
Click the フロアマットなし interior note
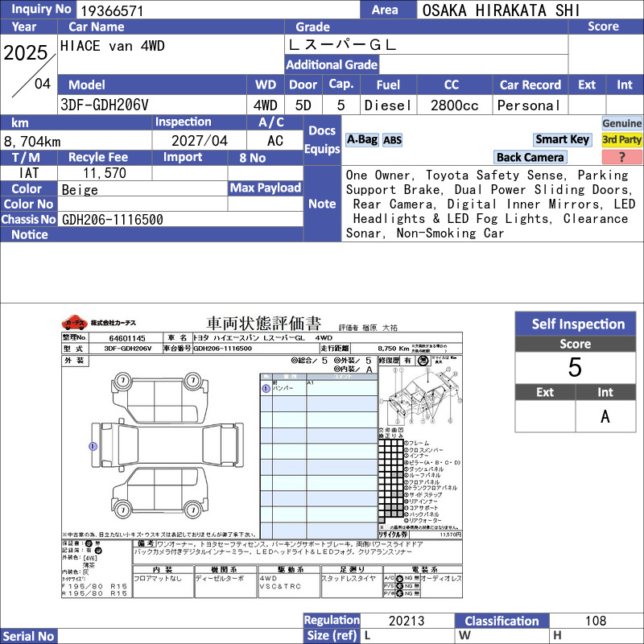click(x=158, y=578)
